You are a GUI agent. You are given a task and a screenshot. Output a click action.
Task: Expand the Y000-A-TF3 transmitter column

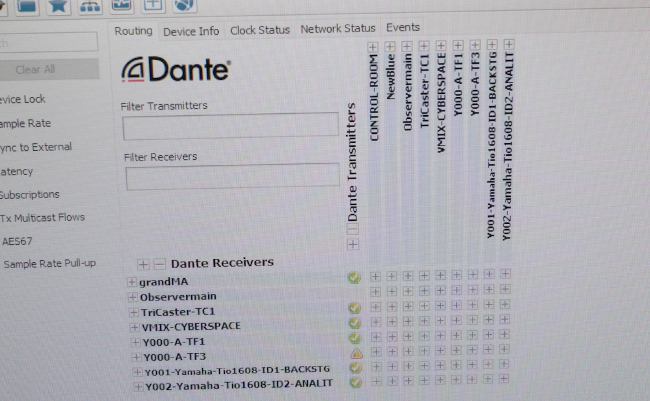pos(475,44)
